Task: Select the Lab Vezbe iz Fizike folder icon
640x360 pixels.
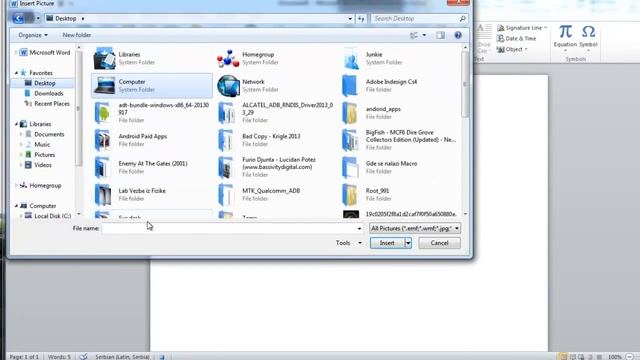Action: pyautogui.click(x=103, y=195)
